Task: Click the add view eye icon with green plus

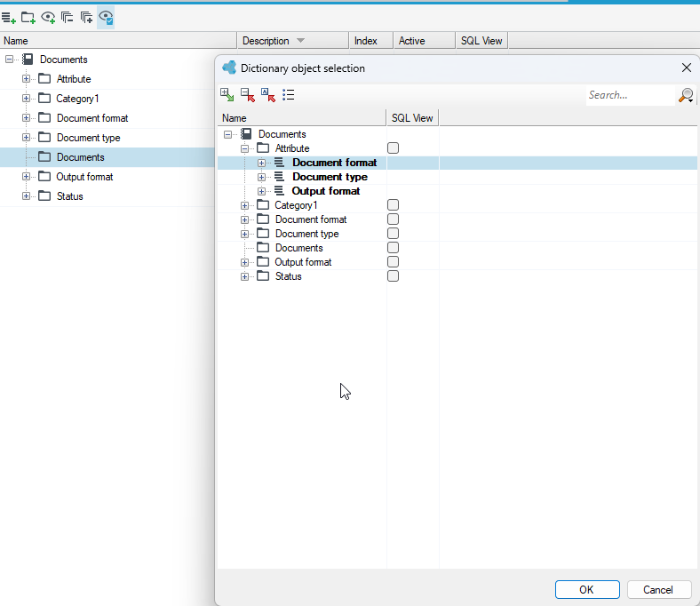Action: pos(48,18)
